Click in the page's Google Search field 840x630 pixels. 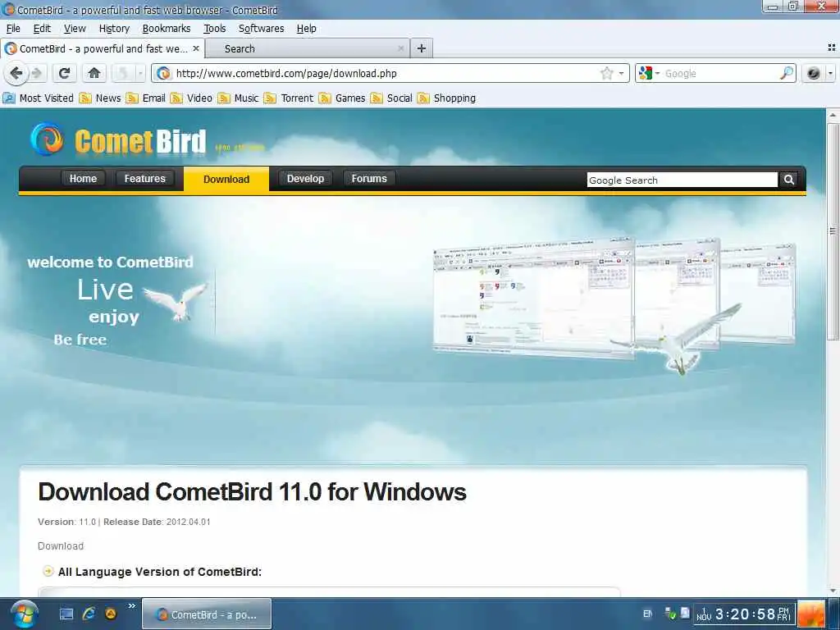pyautogui.click(x=682, y=180)
